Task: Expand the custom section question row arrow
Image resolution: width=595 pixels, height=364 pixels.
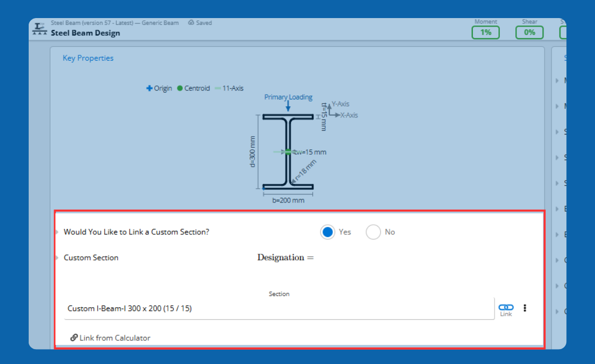Action: point(57,232)
